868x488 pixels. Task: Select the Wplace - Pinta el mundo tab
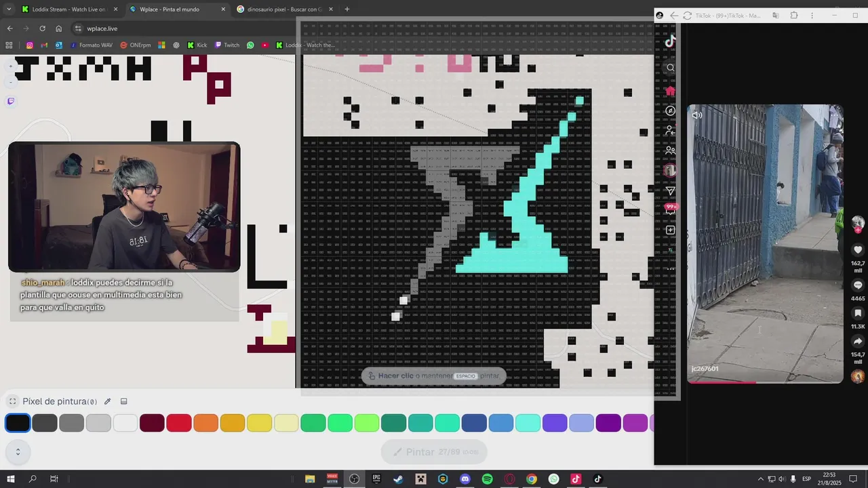[x=176, y=9]
